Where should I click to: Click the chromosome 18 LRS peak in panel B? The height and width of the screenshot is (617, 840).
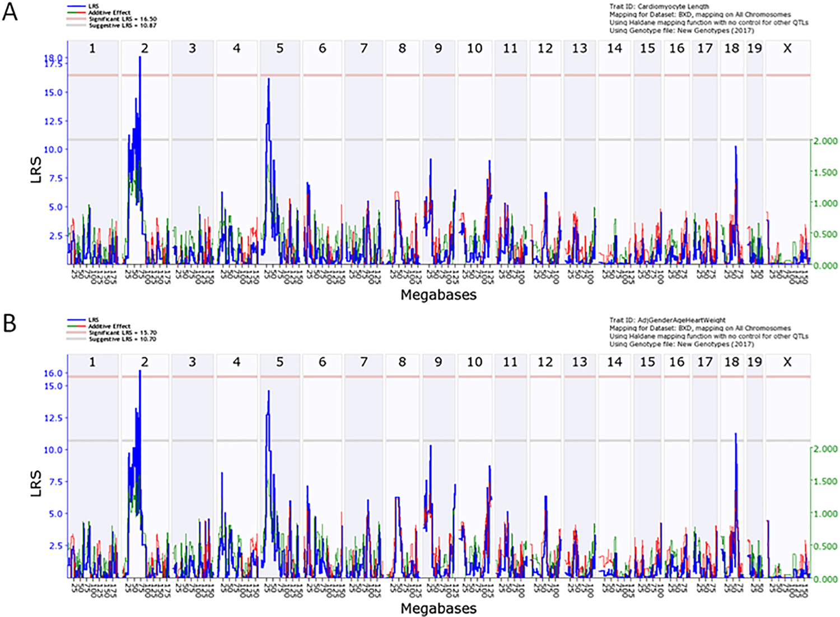coord(735,434)
